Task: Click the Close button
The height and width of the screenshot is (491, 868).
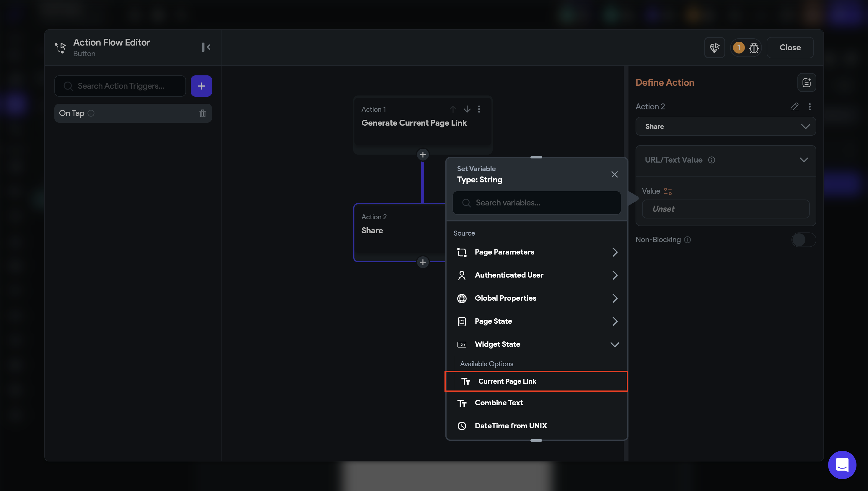Action: pos(789,48)
